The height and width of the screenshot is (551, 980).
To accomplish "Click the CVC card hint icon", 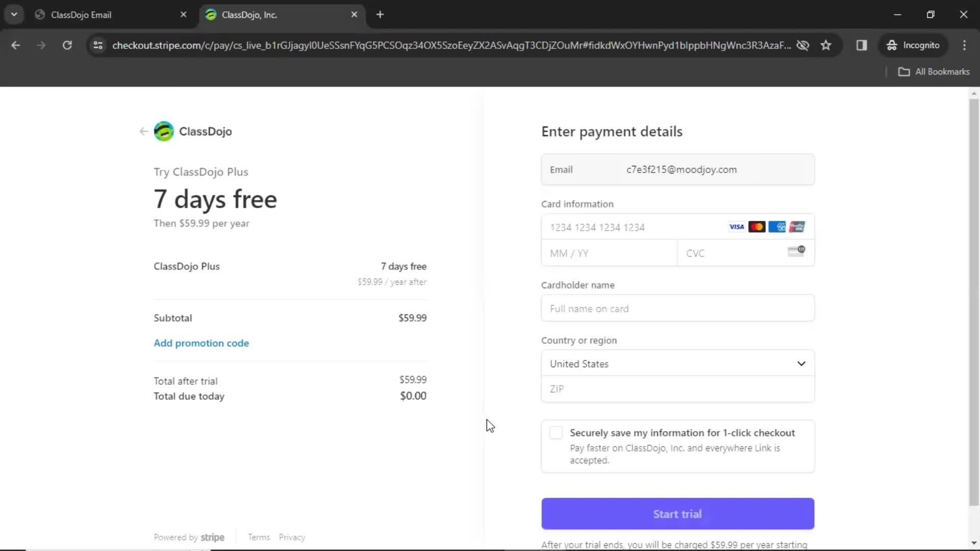I will point(796,251).
